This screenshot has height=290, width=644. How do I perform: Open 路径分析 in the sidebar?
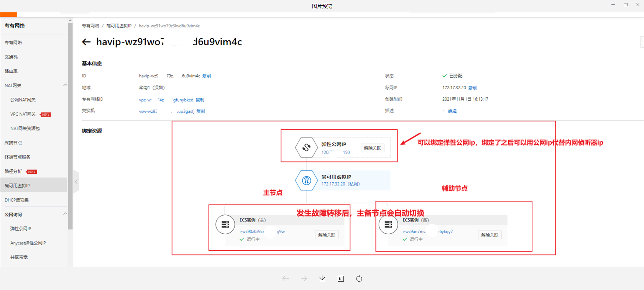(13, 171)
